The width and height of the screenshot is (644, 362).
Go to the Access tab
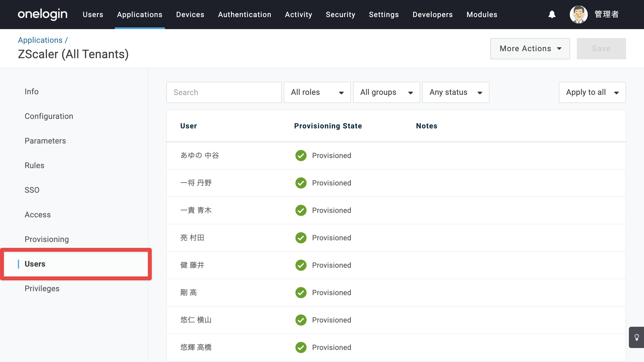click(x=38, y=215)
